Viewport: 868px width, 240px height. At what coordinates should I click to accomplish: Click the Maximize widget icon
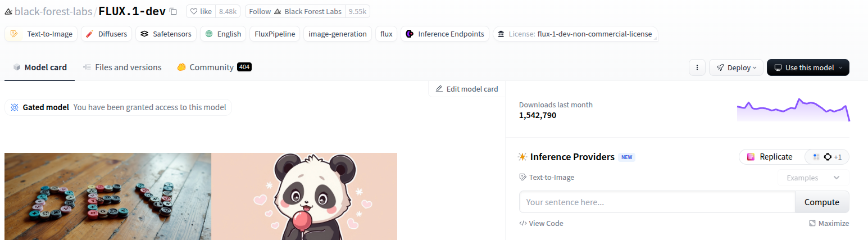[x=812, y=223]
